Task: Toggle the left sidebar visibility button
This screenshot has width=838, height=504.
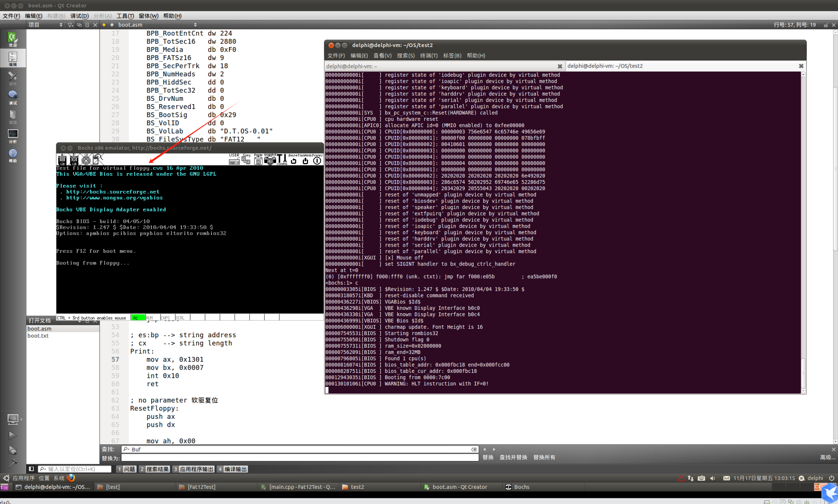Action: 32,469
